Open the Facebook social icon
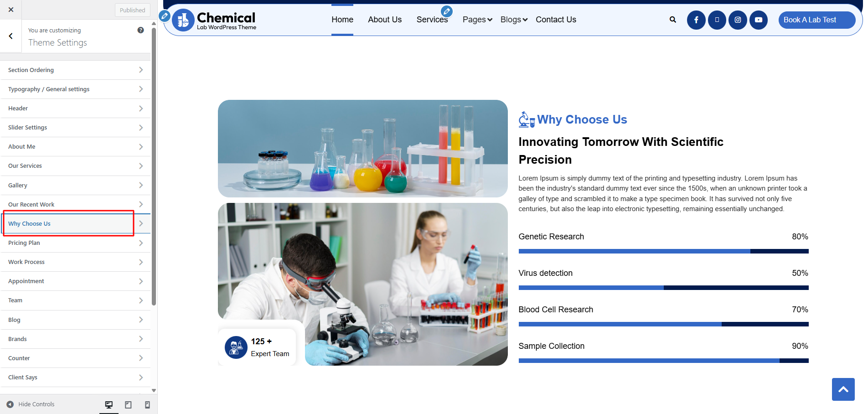The height and width of the screenshot is (414, 868). pos(696,20)
